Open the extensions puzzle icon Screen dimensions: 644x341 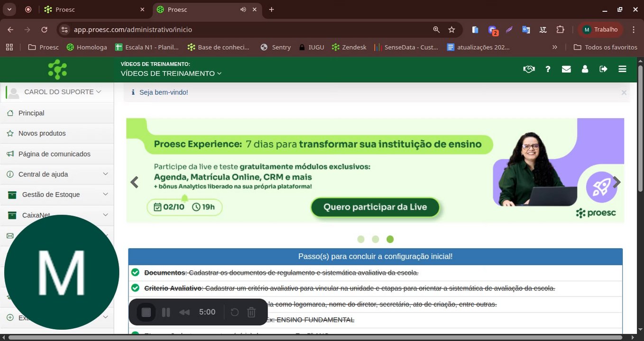pos(560,29)
